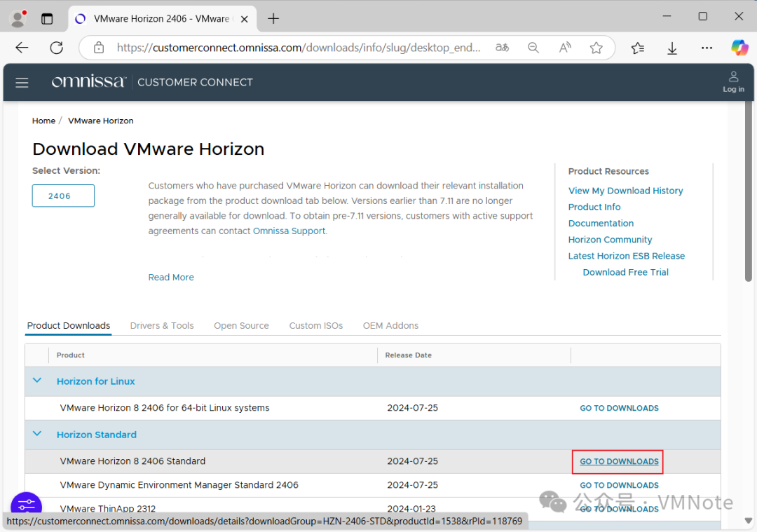Click the Product column header
Image resolution: width=757 pixels, height=532 pixels.
[x=71, y=355]
